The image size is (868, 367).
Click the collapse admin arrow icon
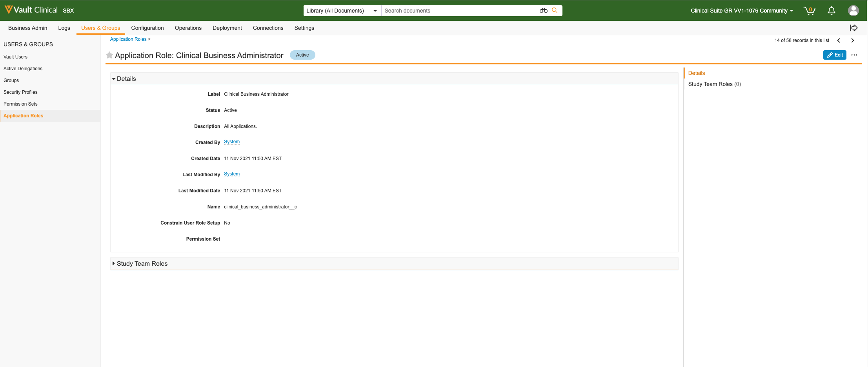pos(853,28)
